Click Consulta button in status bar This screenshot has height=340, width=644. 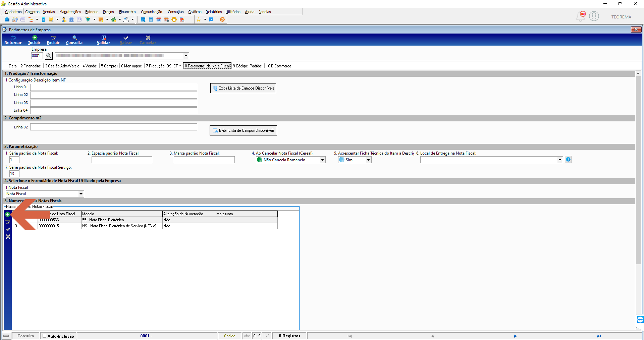pos(26,336)
